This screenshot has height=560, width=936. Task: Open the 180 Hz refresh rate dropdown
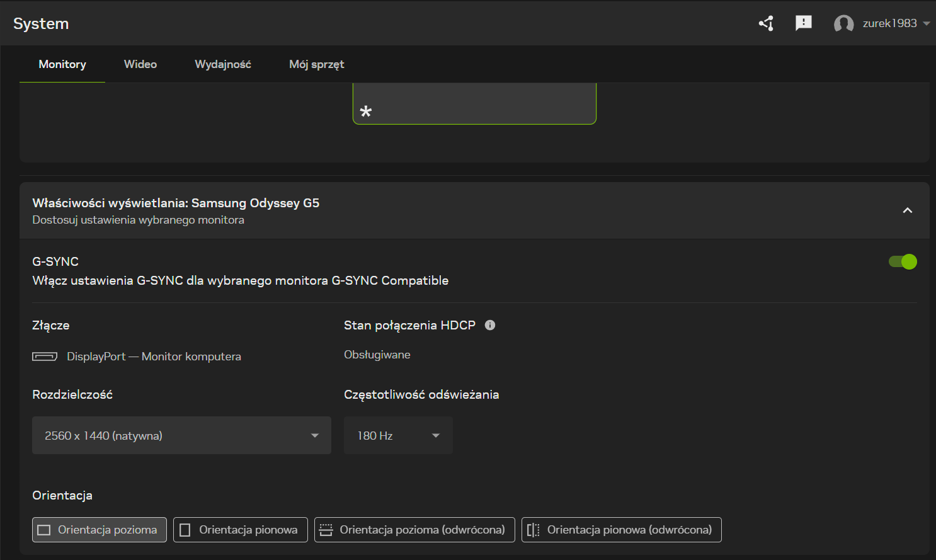[398, 435]
